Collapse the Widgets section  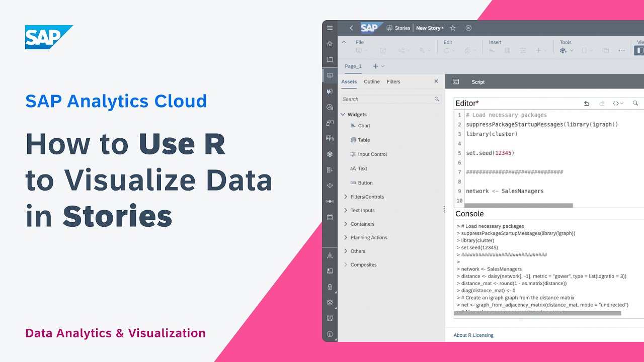pyautogui.click(x=343, y=115)
